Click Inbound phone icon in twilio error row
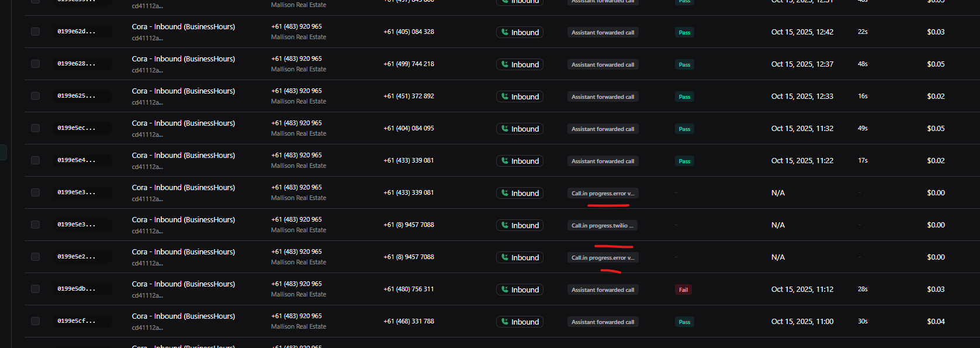 [505, 225]
